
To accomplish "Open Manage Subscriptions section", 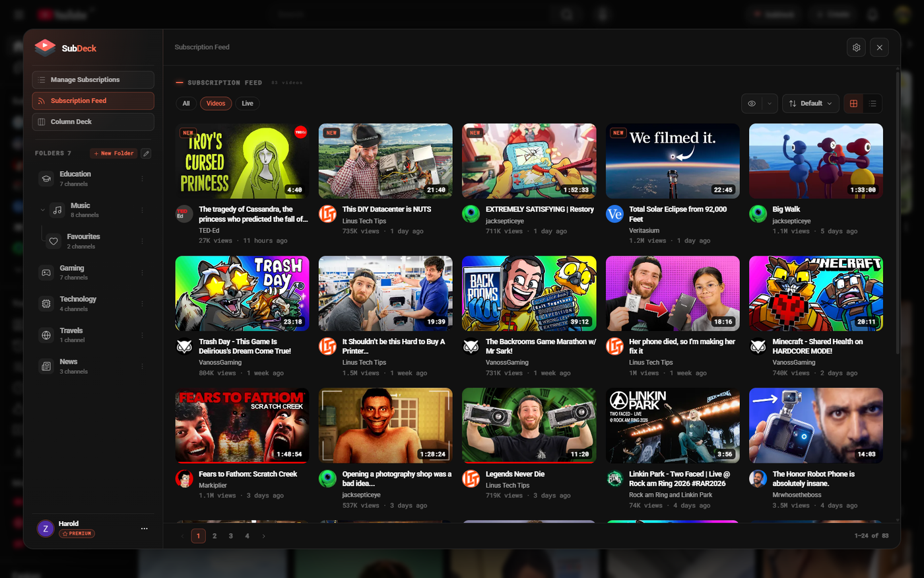I will [93, 80].
